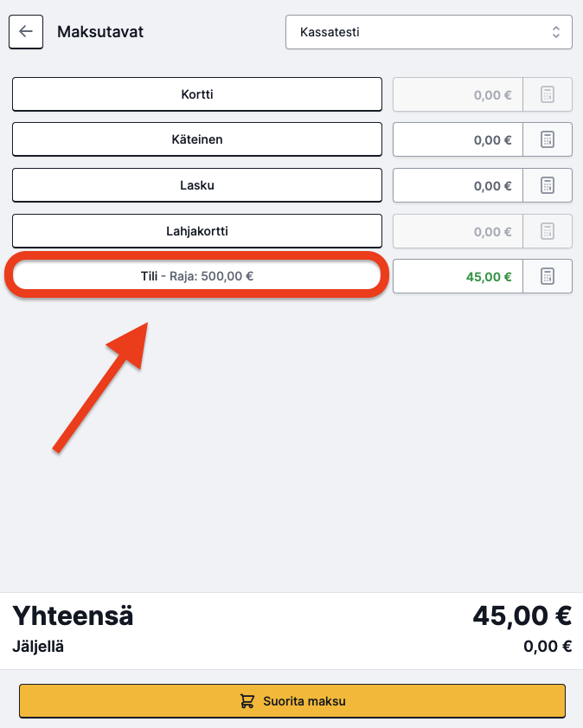The width and height of the screenshot is (583, 728).
Task: Click Suorita maksu to complete payment
Action: click(292, 700)
